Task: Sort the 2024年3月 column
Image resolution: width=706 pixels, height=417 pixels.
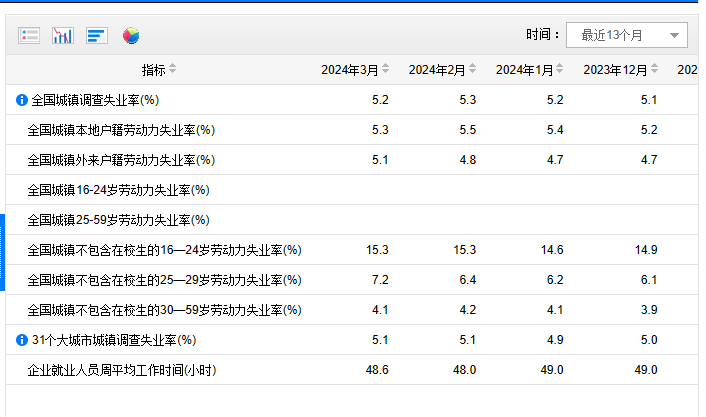Action: (385, 69)
